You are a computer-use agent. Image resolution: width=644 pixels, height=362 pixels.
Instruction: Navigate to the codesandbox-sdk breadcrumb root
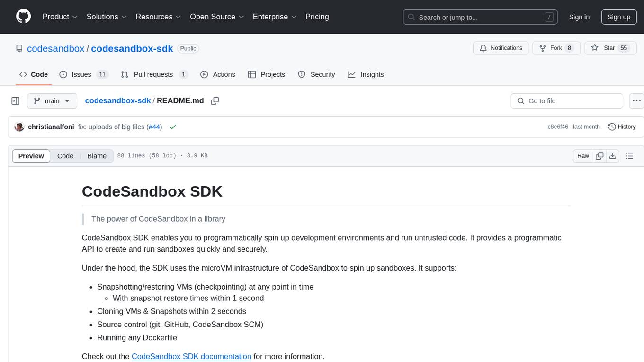(x=118, y=100)
